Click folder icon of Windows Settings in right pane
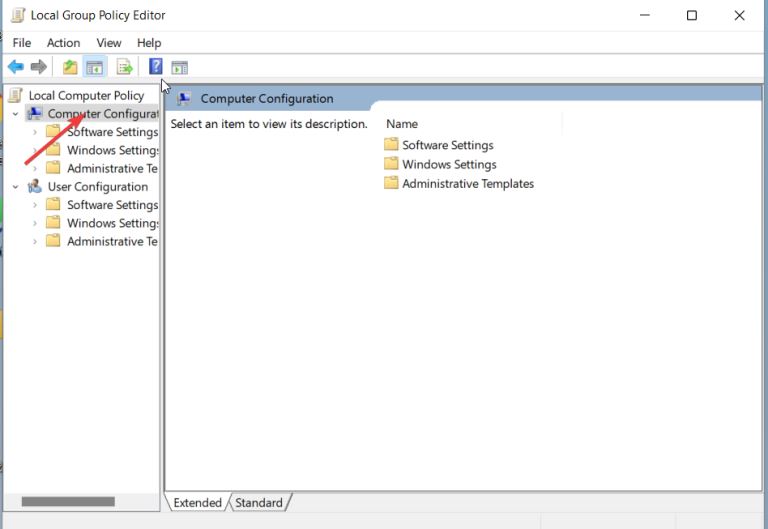The image size is (768, 529). click(391, 164)
